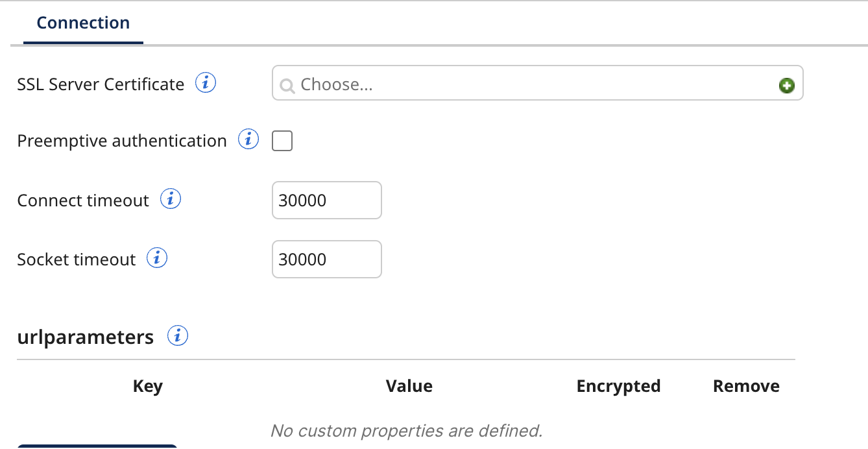The image size is (868, 449).
Task: Click into the Connect timeout field
Action: (x=326, y=200)
